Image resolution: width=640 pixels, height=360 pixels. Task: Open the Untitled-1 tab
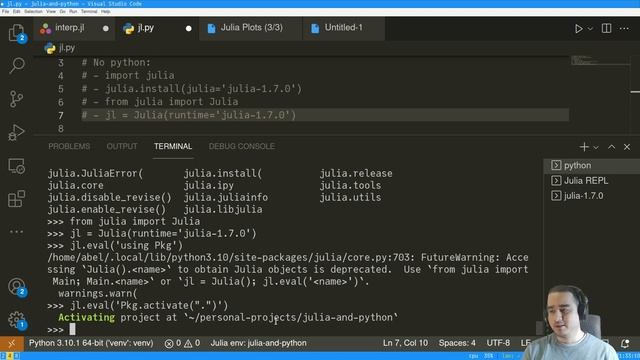(x=343, y=28)
